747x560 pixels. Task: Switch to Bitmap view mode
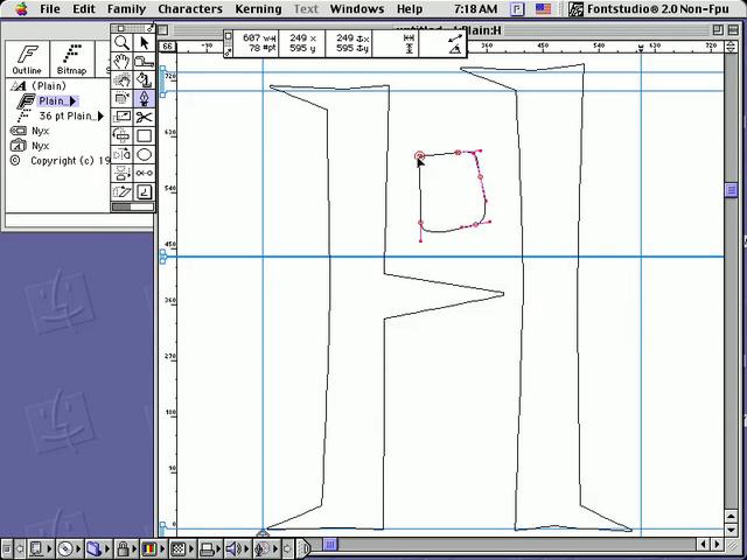[x=72, y=59]
